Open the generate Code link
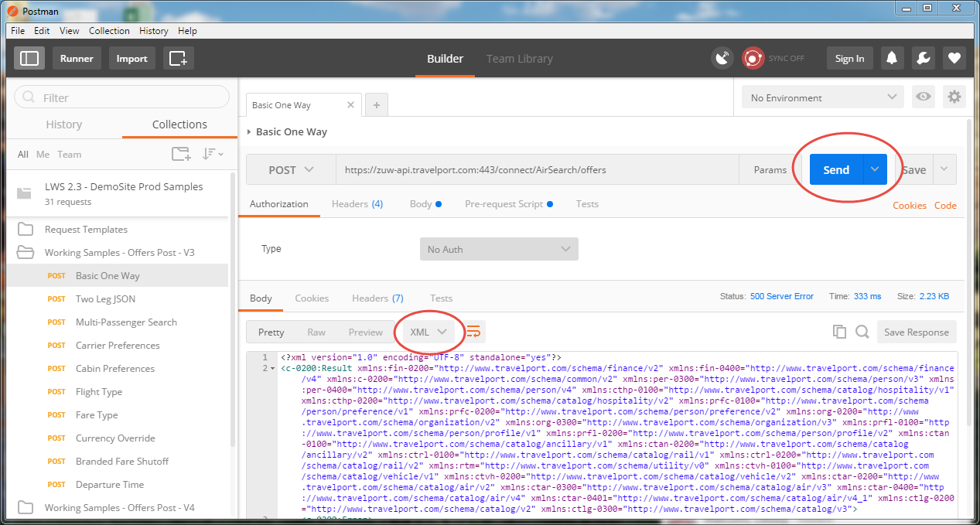 (x=945, y=205)
